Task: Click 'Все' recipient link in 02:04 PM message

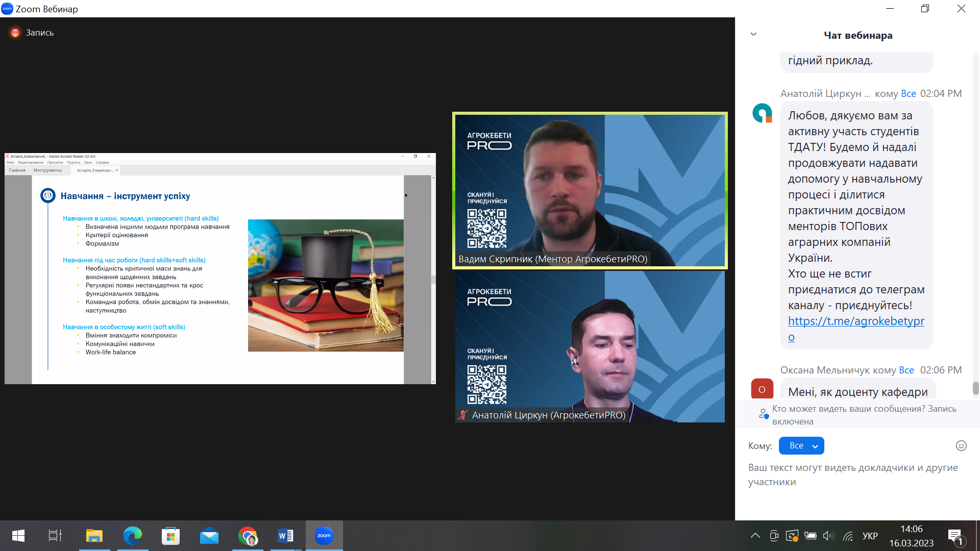Action: coord(908,93)
